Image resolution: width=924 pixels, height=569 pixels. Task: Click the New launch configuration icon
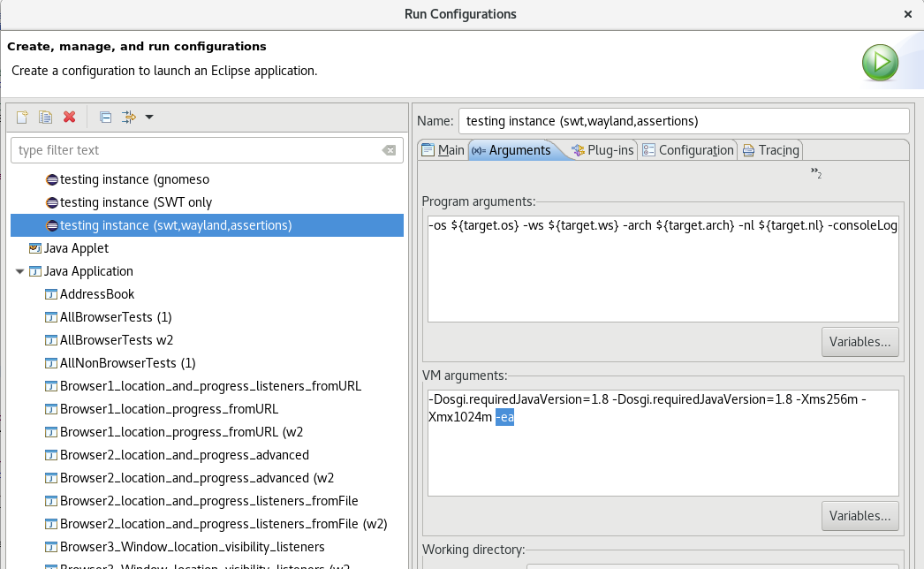(22, 118)
